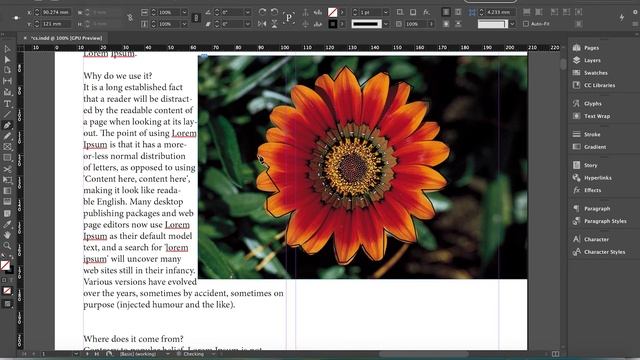Click the Rotate 90° counter-clockwise icon
Image resolution: width=640 pixels, height=360 pixels.
point(274,12)
